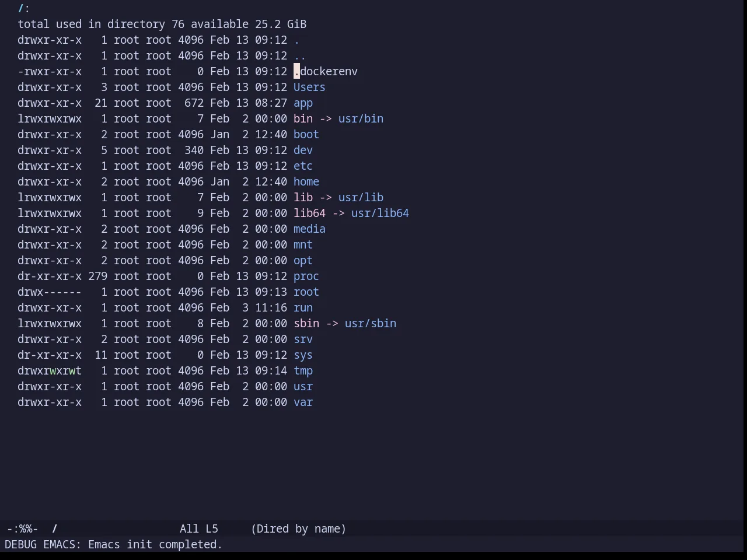Open the media directory
Image resolution: width=747 pixels, height=560 pixels.
[x=309, y=229]
